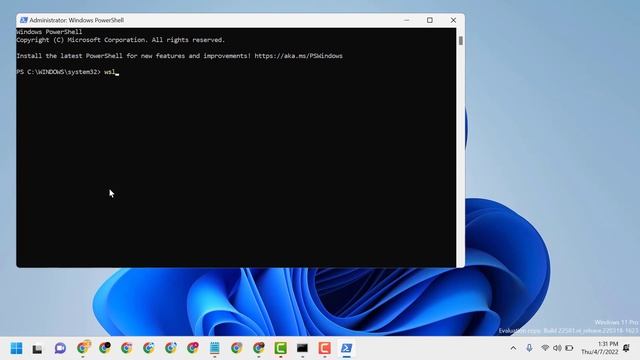The image size is (640, 360).
Task: Click the PowerShell vertical scrollbar thumb
Action: coord(461,40)
